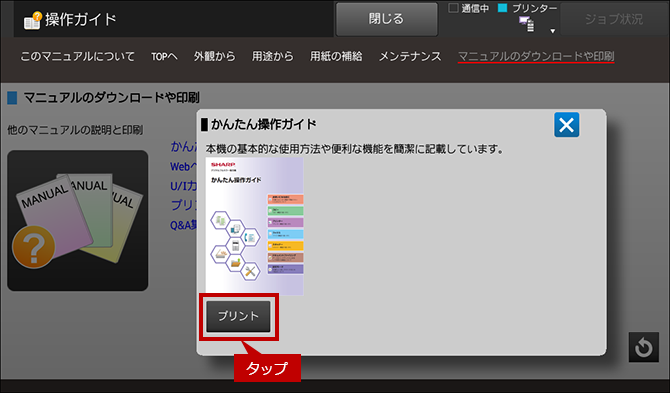The height and width of the screenshot is (393, 670).
Task: Open the メンテナンス tab
Action: point(410,56)
